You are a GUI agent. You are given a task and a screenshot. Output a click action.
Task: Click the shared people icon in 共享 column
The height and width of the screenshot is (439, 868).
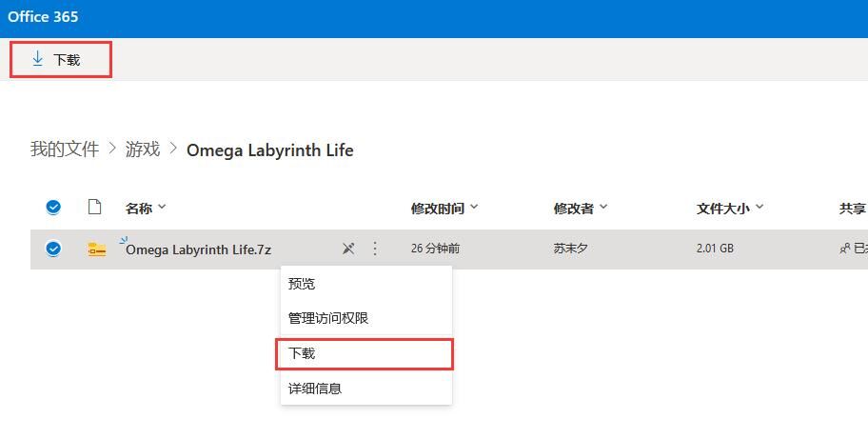tap(844, 249)
